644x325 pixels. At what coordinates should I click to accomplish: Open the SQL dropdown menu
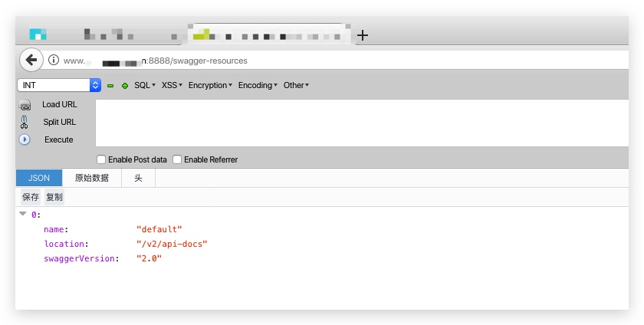tap(145, 85)
